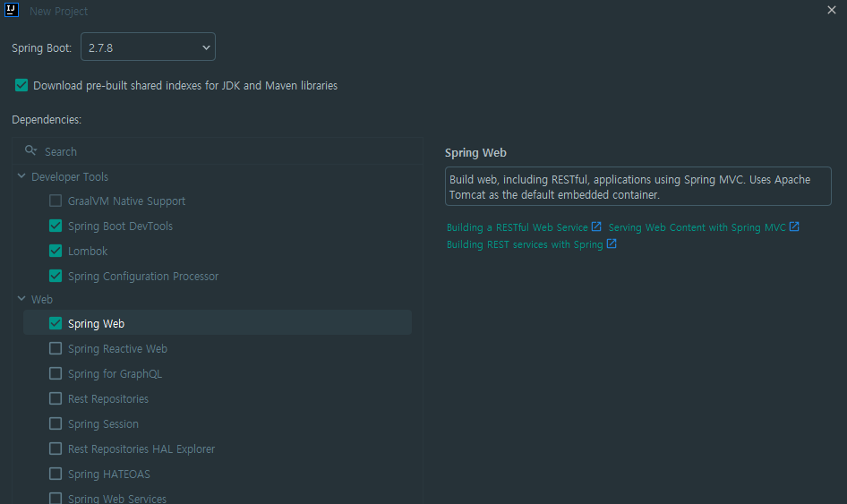Check the Spring HATEOAS dependency

pos(56,474)
